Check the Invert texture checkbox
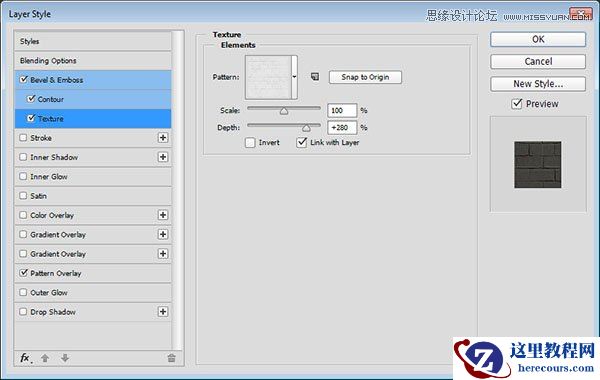This screenshot has width=600, height=380. coord(250,143)
